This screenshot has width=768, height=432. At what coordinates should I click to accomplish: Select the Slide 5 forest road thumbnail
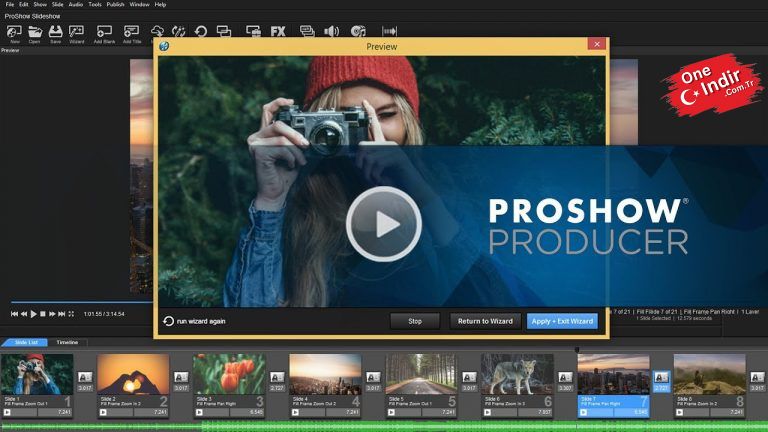pos(421,374)
